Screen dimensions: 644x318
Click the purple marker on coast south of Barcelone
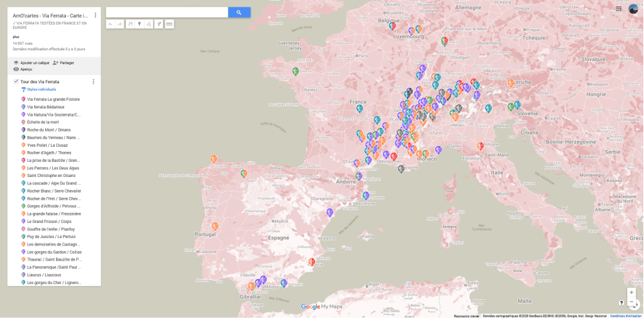pos(330,212)
